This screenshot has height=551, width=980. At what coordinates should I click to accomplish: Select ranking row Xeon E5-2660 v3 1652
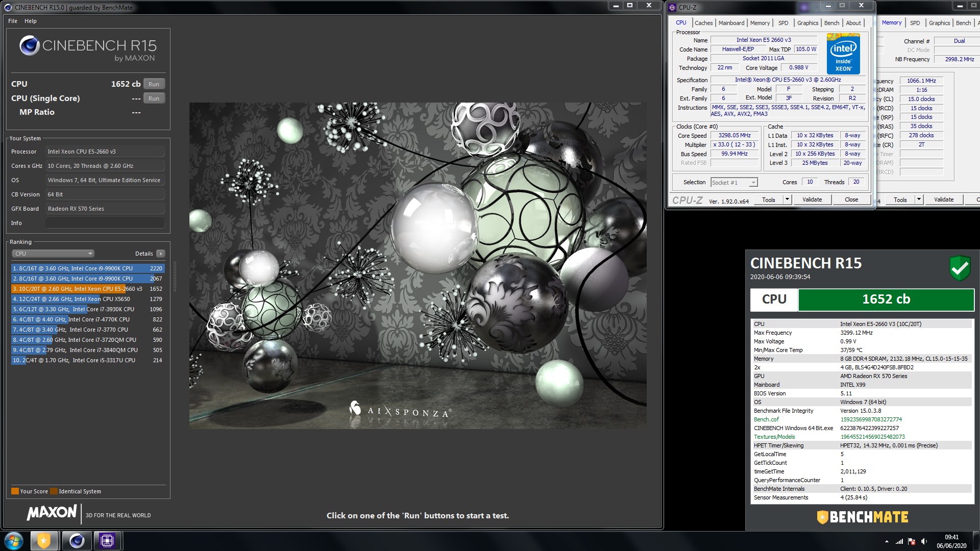[x=87, y=289]
